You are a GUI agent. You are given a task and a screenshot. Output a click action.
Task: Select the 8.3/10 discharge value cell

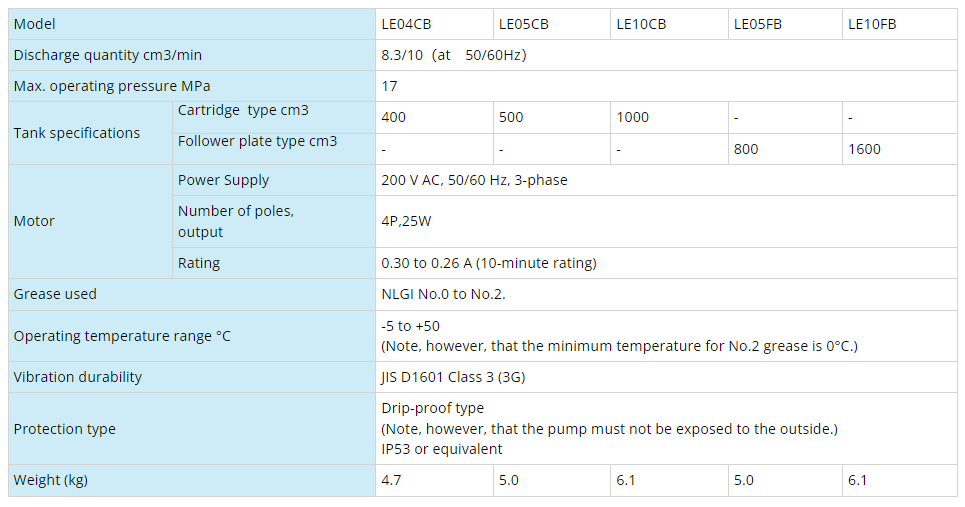coord(667,55)
